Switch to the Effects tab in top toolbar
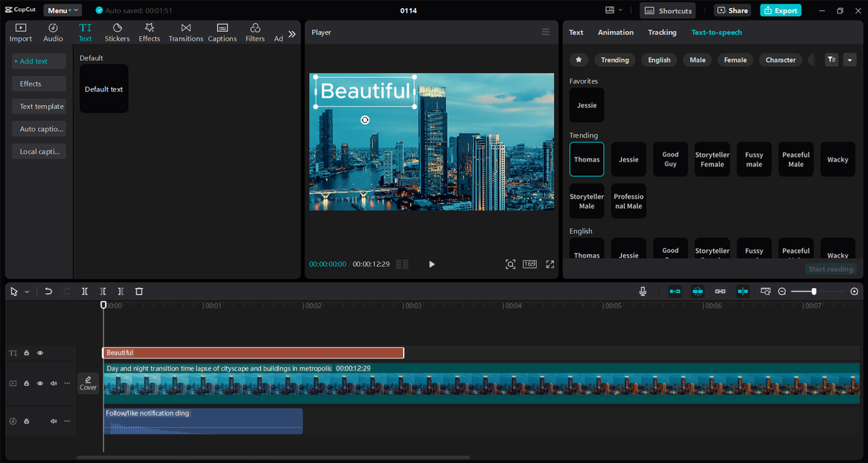The image size is (868, 463). pyautogui.click(x=149, y=33)
